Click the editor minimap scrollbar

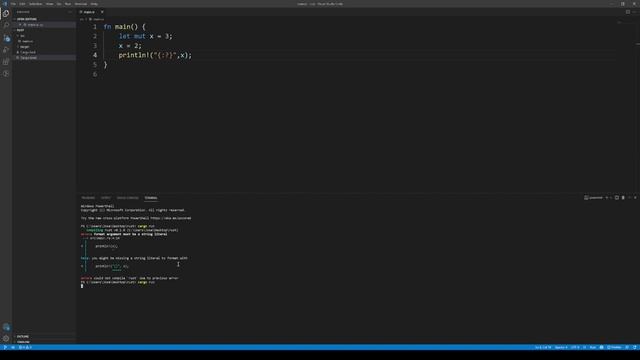(637, 44)
